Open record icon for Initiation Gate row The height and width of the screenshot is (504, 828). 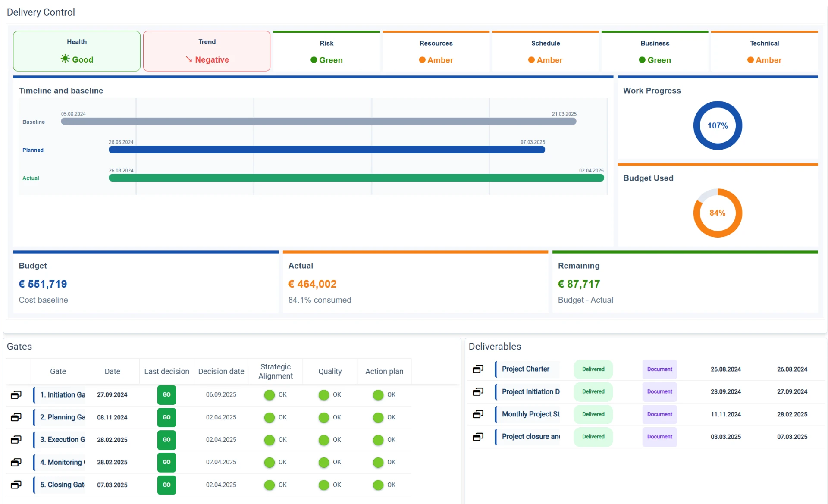tap(16, 395)
